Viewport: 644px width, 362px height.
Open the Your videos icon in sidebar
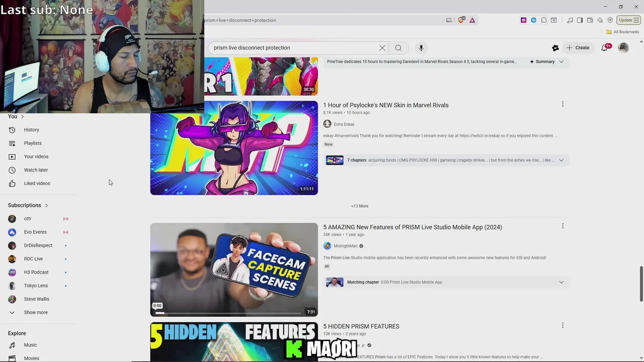[x=12, y=156]
